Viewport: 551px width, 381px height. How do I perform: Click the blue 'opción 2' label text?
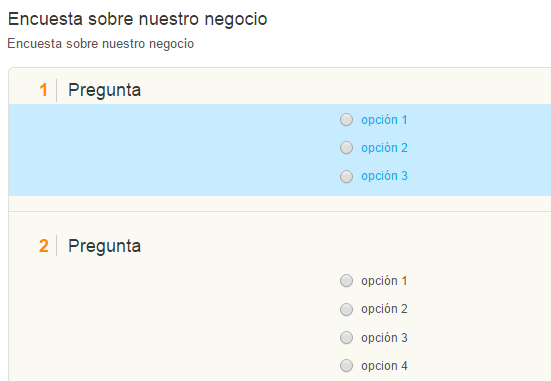pos(384,148)
